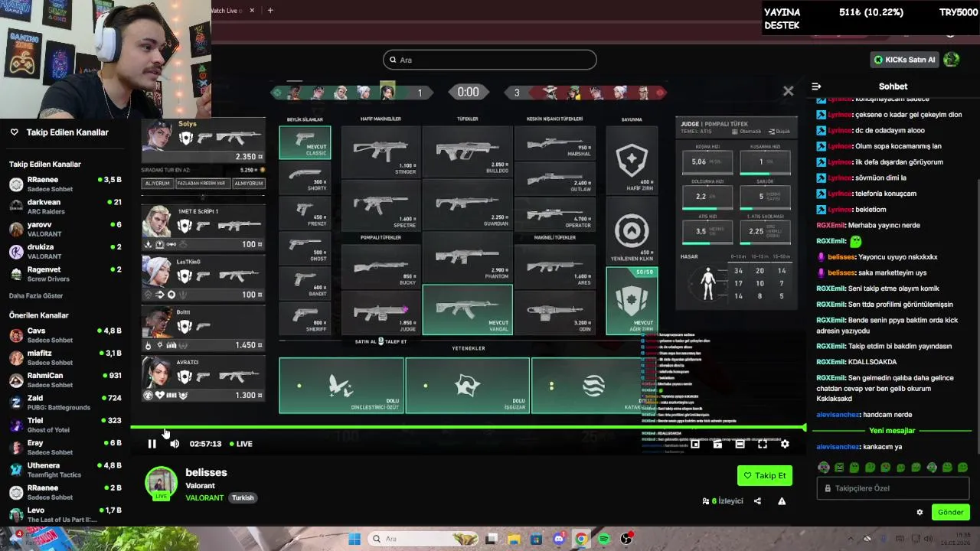Viewport: 980px width, 551px height.
Task: Jump to Yeni mesajlar in chat
Action: 892,430
